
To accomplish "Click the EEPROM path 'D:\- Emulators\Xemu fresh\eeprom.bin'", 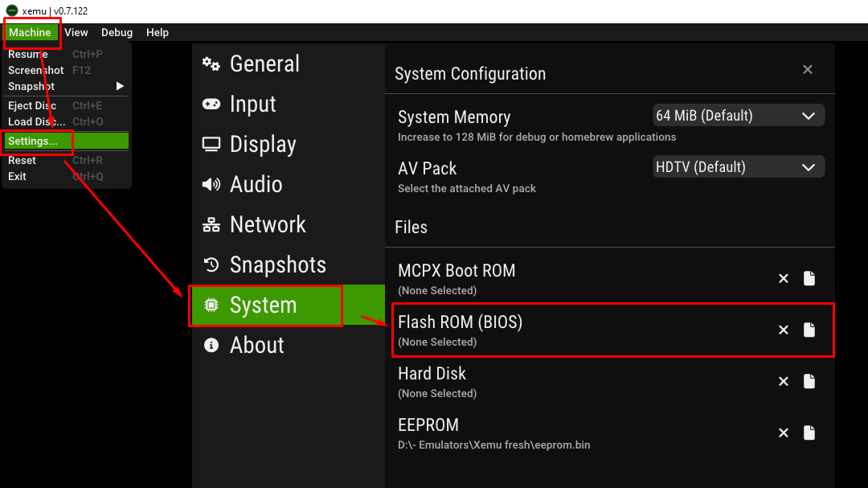I will 493,445.
